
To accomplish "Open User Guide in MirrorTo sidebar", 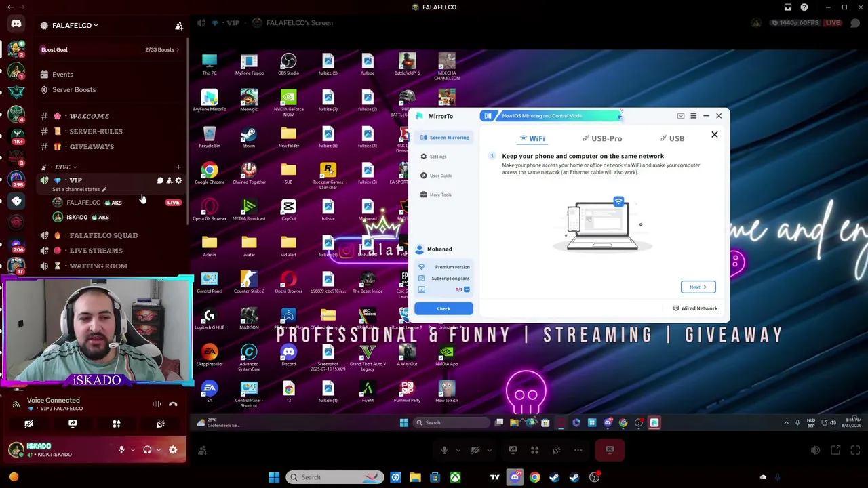I will [x=436, y=176].
